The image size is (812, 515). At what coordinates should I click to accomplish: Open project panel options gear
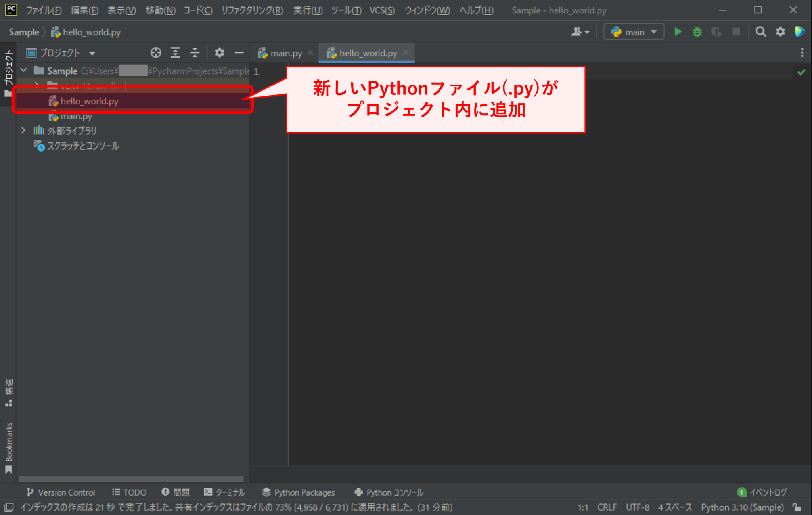pyautogui.click(x=219, y=52)
